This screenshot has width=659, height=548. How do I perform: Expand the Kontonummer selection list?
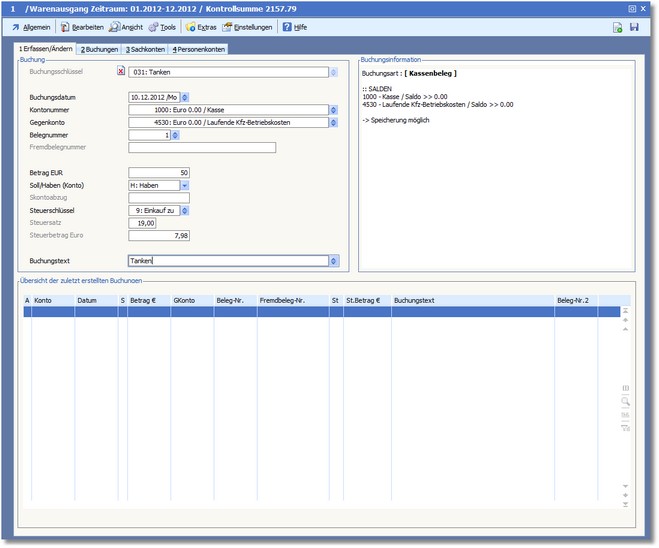pos(333,109)
